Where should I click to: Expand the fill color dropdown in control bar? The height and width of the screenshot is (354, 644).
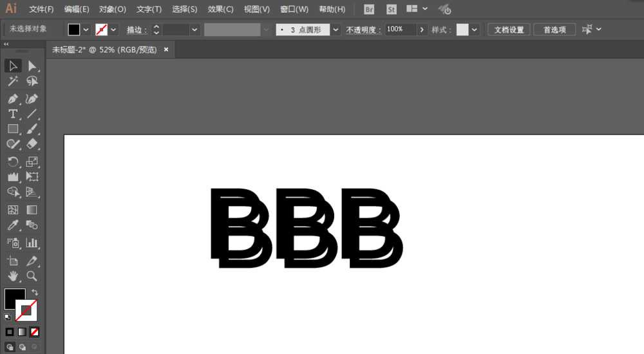pyautogui.click(x=86, y=30)
